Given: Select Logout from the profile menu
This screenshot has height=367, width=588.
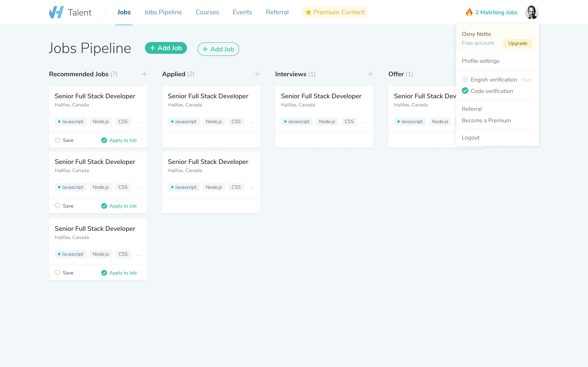Looking at the screenshot, I should click(x=470, y=137).
